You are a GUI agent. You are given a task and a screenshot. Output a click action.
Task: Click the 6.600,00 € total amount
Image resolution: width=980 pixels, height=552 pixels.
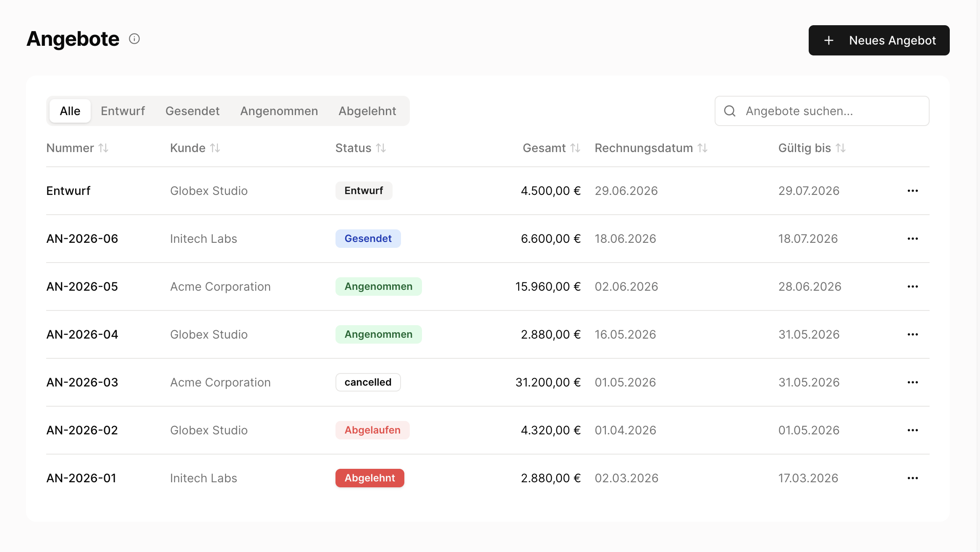tap(551, 239)
